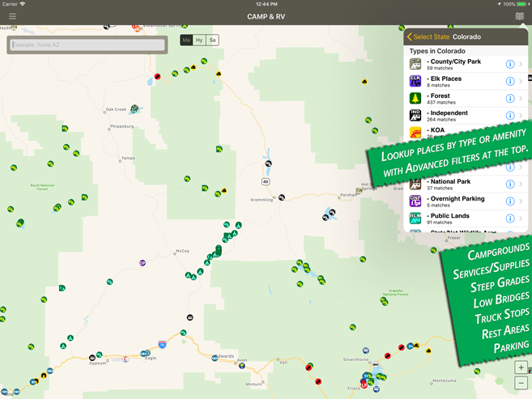Expand Elk Places row chevron
The height and width of the screenshot is (399, 532).
pyautogui.click(x=521, y=82)
